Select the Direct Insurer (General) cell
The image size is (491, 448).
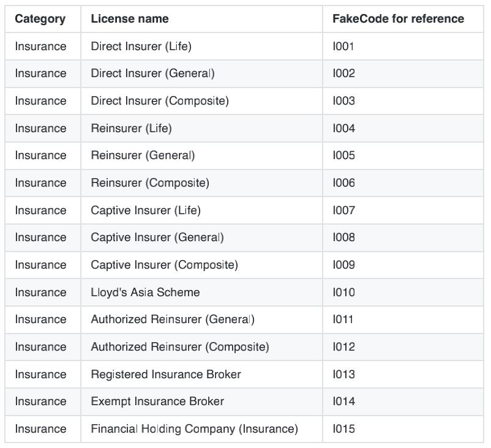152,73
